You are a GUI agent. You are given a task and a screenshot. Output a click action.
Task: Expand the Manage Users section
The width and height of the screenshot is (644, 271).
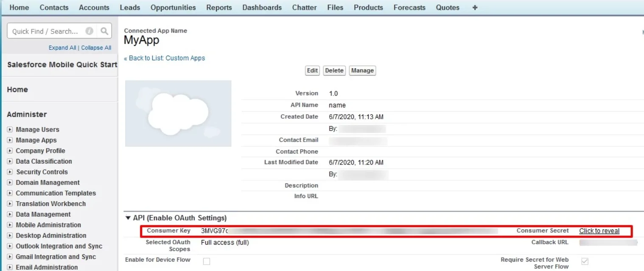coord(10,129)
